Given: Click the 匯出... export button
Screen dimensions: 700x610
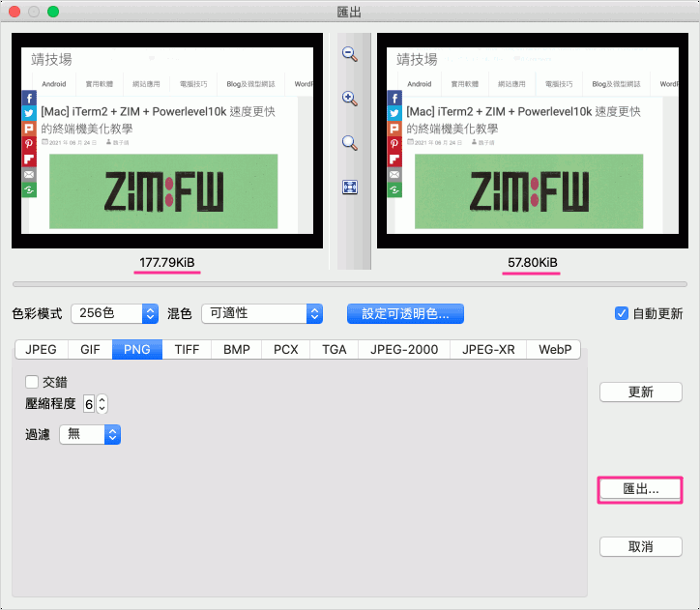Looking at the screenshot, I should [641, 488].
